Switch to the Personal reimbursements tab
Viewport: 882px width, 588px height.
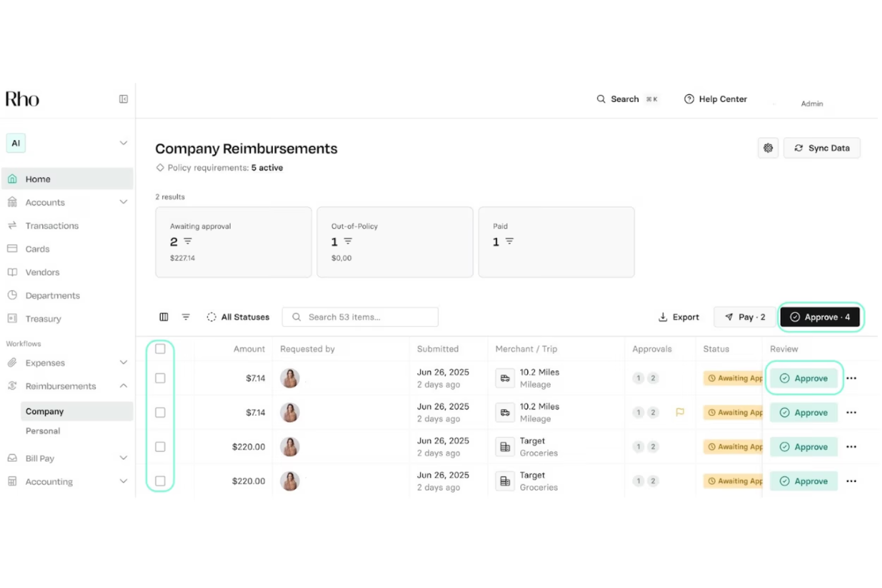coord(42,431)
